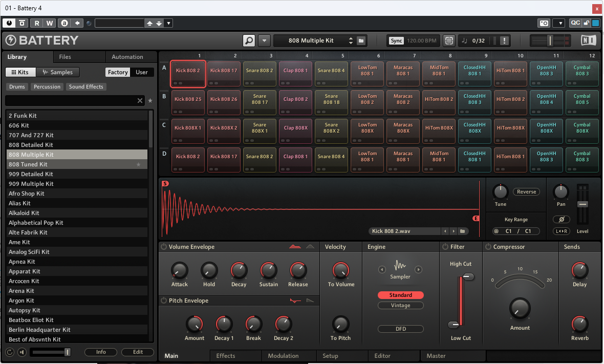Select the Vintage sampler mode
604x364 pixels.
tap(401, 306)
